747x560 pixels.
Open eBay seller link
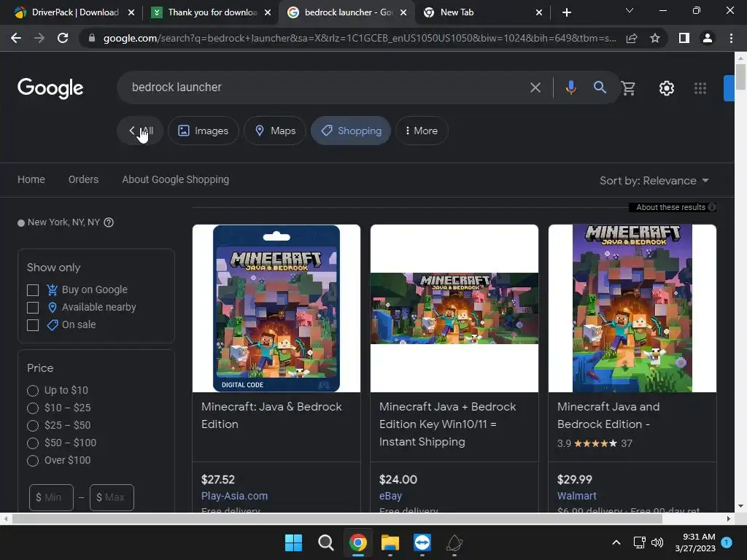(391, 496)
